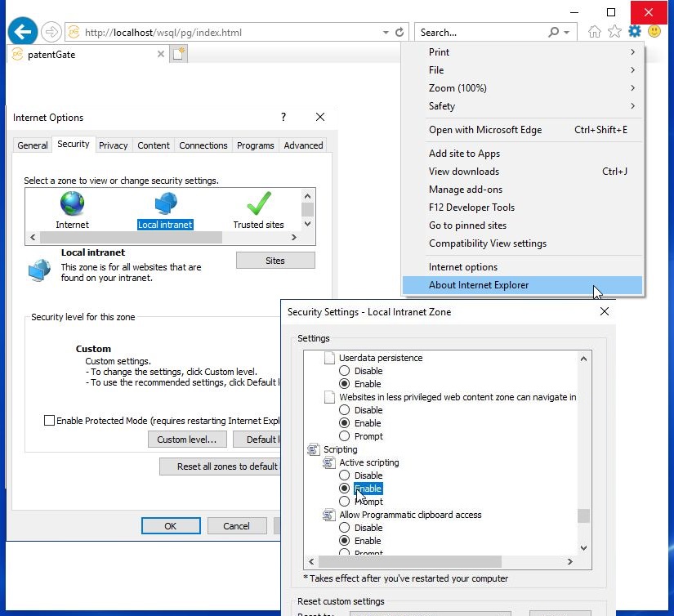Screen dimensions: 674x616
Task: Select Enable under Userdata persistence
Action: click(x=344, y=383)
